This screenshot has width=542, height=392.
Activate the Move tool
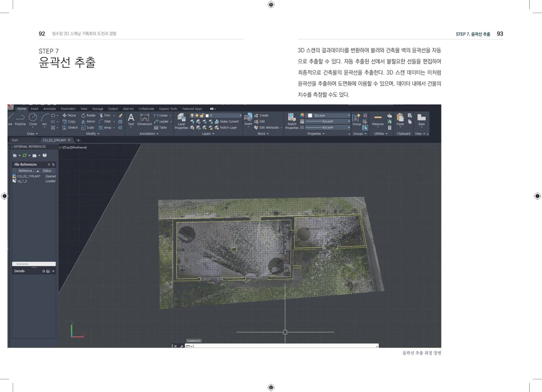(x=69, y=115)
